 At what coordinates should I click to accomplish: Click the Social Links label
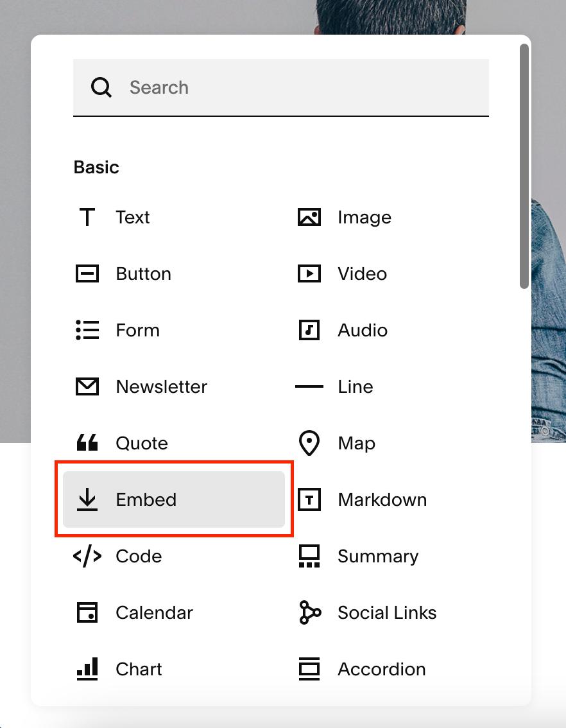387,613
